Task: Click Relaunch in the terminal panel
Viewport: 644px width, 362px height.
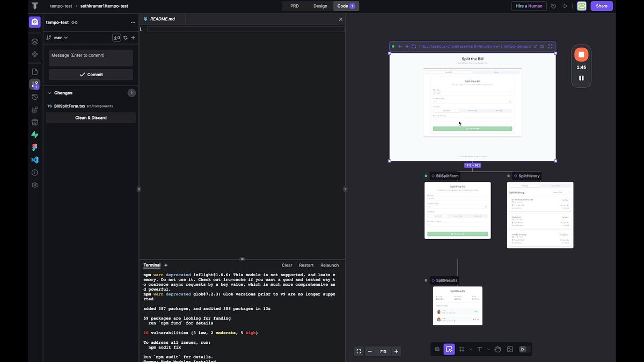Action: click(x=330, y=265)
